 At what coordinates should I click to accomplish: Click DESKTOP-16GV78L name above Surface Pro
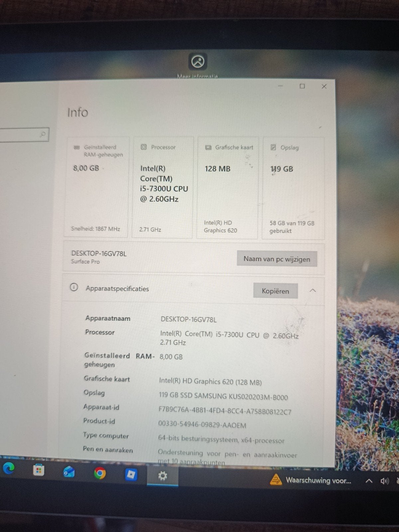[99, 253]
